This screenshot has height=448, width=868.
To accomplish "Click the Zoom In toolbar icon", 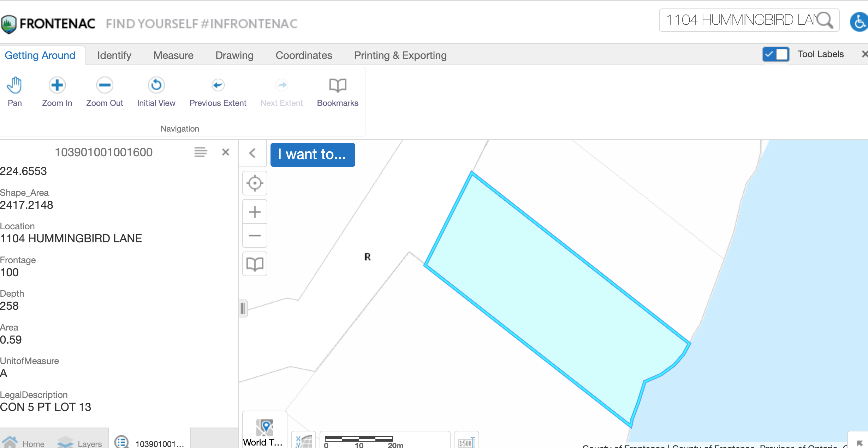I will coord(57,91).
